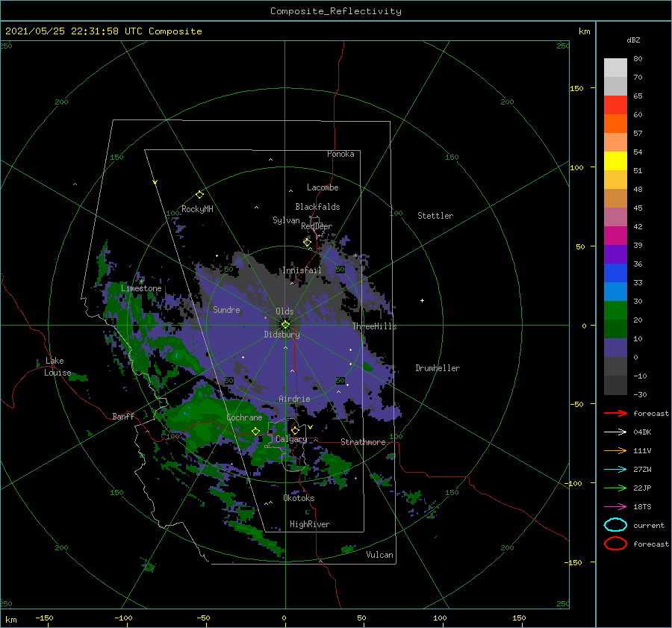Click the orange 111V arrow in legend
Screen dimensions: 672x628
point(615,450)
